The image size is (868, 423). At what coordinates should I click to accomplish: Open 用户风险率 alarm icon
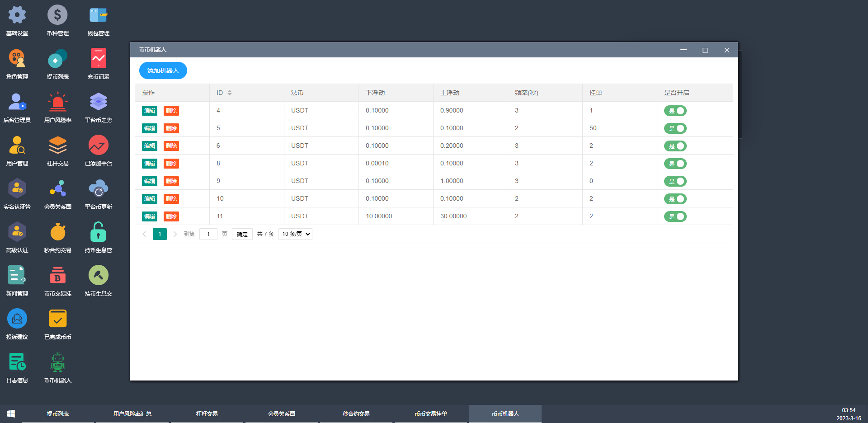click(x=57, y=102)
